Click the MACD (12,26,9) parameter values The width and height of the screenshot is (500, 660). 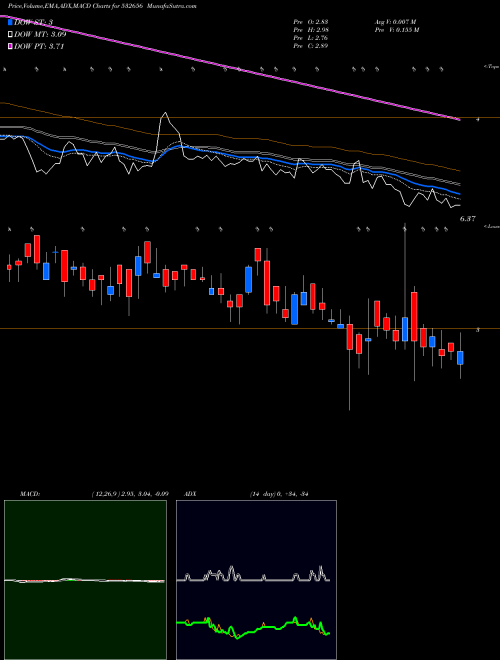click(x=130, y=494)
